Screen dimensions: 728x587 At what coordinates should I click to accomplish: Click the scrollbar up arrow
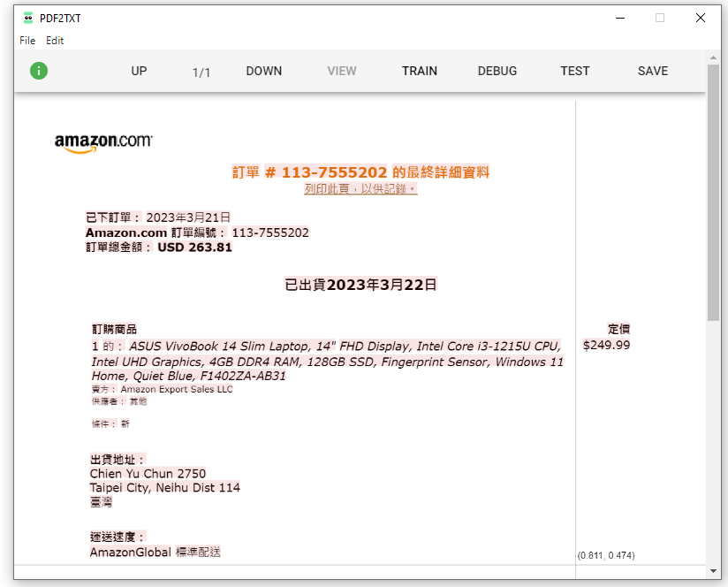(x=713, y=57)
